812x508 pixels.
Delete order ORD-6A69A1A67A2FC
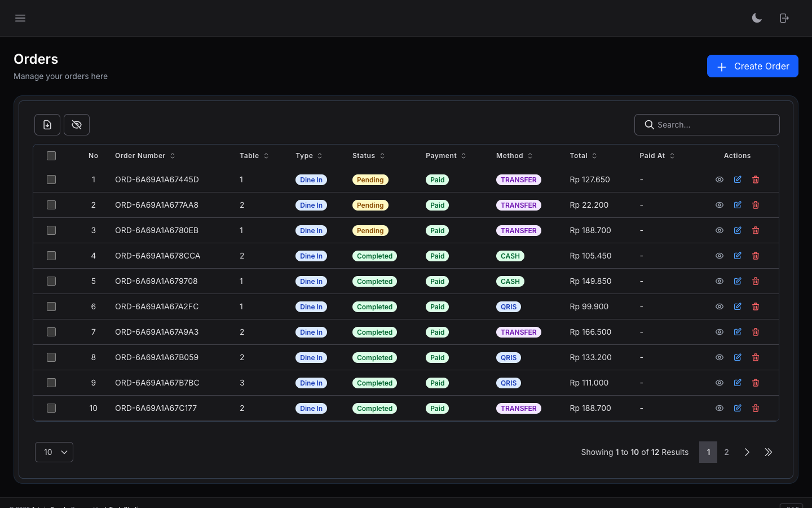(x=756, y=306)
